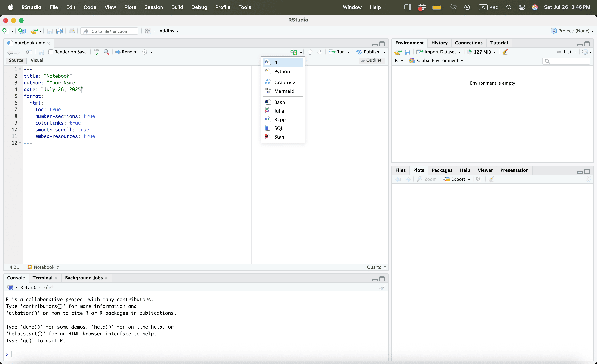Open the insert code chunk menu
The height and width of the screenshot is (364, 597).
(296, 52)
